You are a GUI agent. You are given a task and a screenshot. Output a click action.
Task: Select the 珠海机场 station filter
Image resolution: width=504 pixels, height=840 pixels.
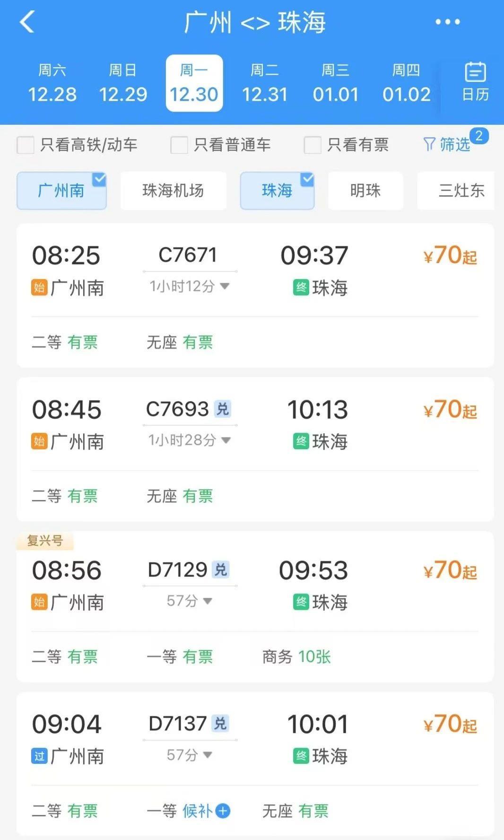(x=173, y=191)
